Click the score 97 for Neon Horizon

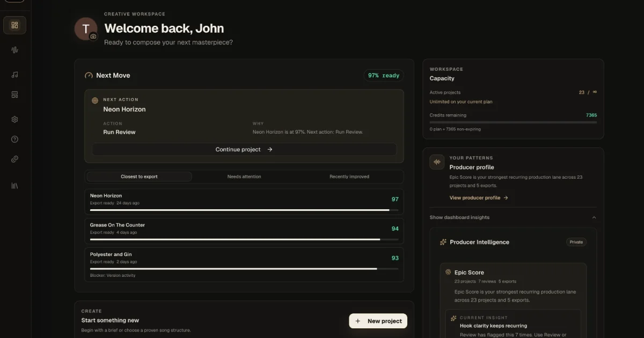click(x=395, y=199)
